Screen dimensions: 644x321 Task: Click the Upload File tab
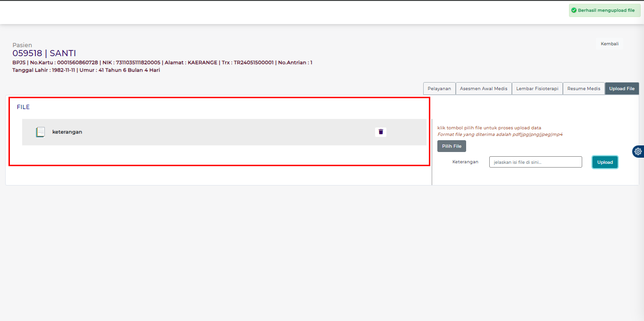coord(622,89)
